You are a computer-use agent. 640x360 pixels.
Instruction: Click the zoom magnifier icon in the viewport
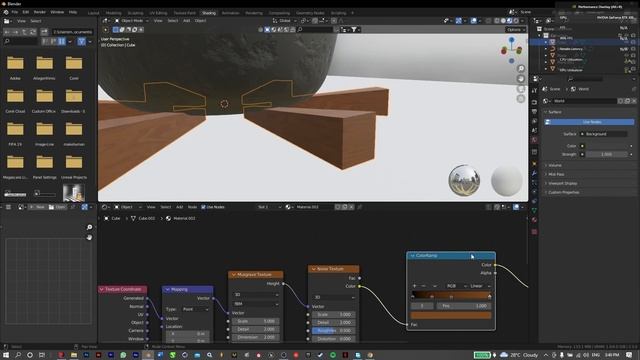(x=521, y=69)
